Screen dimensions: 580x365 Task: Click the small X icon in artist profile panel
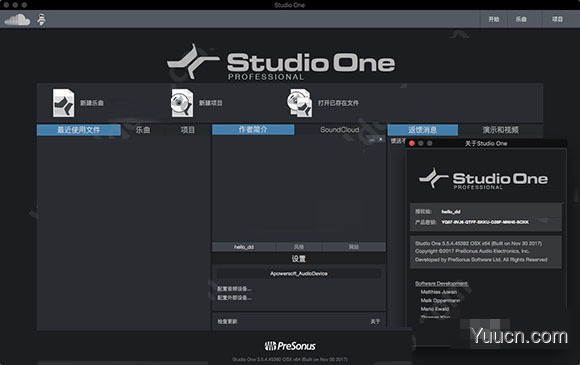click(x=380, y=139)
